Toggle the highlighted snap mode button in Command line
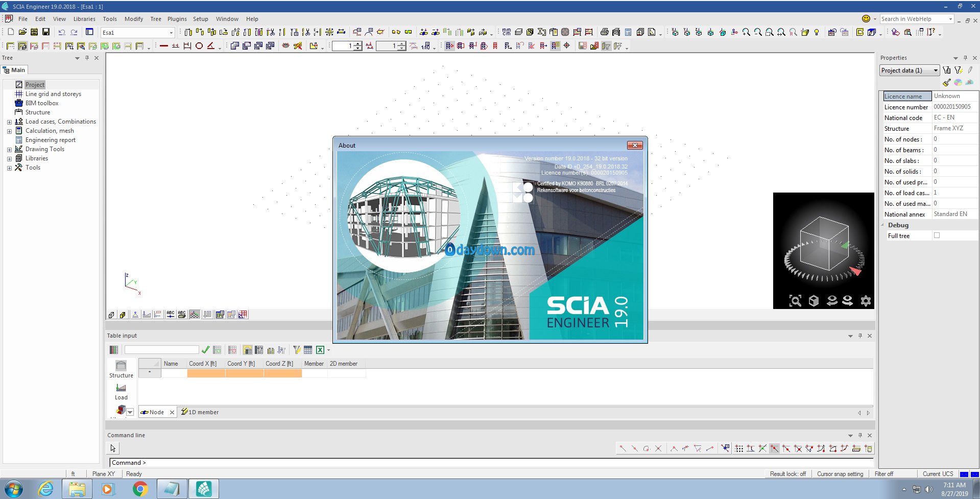This screenshot has width=980, height=499. pos(775,448)
